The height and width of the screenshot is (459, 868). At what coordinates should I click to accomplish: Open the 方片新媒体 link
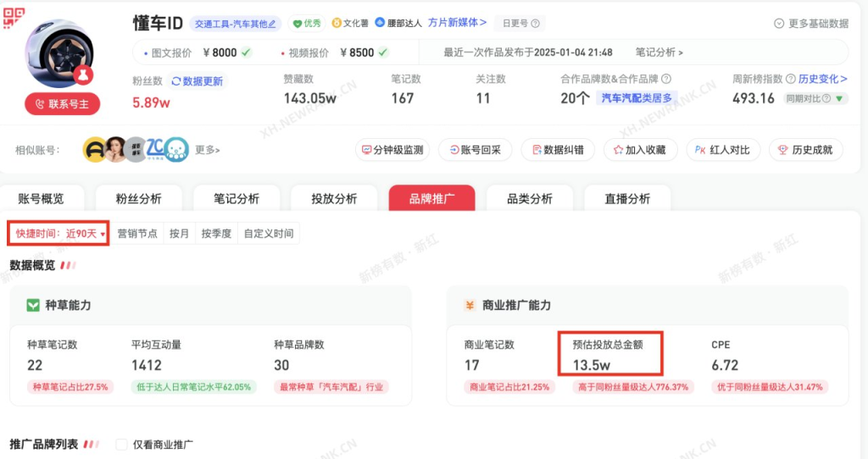[x=457, y=23]
